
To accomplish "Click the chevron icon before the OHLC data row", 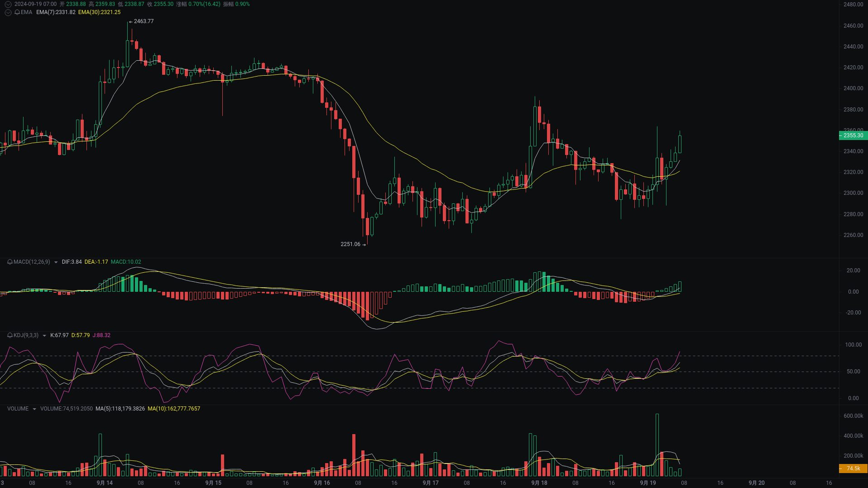I will click(8, 4).
